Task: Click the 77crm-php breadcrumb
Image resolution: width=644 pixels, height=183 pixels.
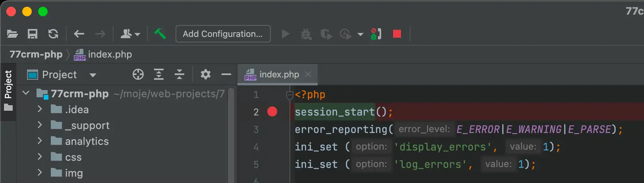Action: (36, 54)
